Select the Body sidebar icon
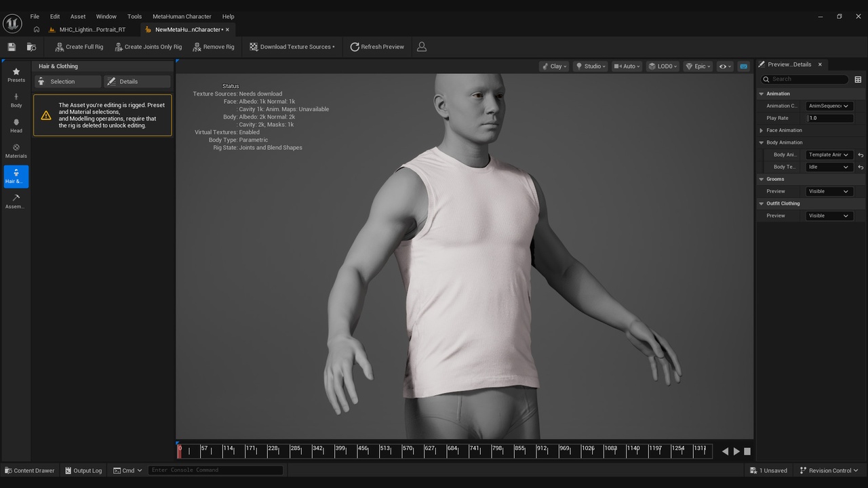Viewport: 868px width, 488px height. (x=16, y=100)
